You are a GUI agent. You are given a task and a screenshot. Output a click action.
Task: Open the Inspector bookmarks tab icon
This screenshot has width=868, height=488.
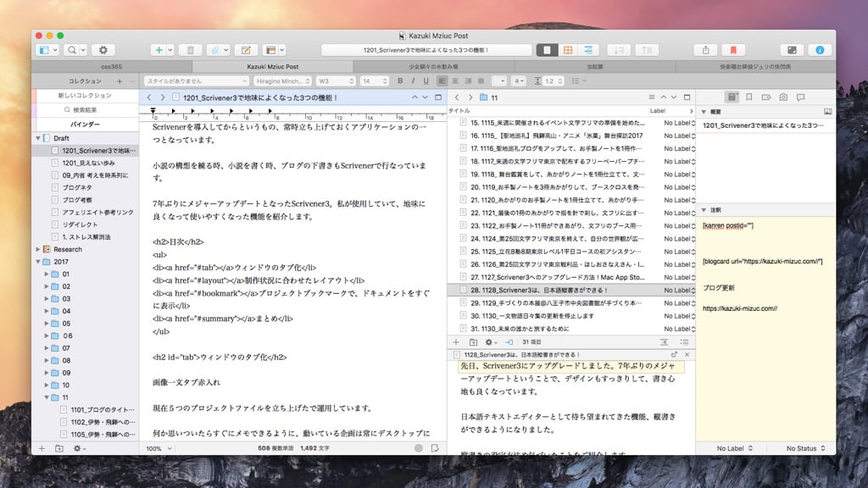coord(749,97)
